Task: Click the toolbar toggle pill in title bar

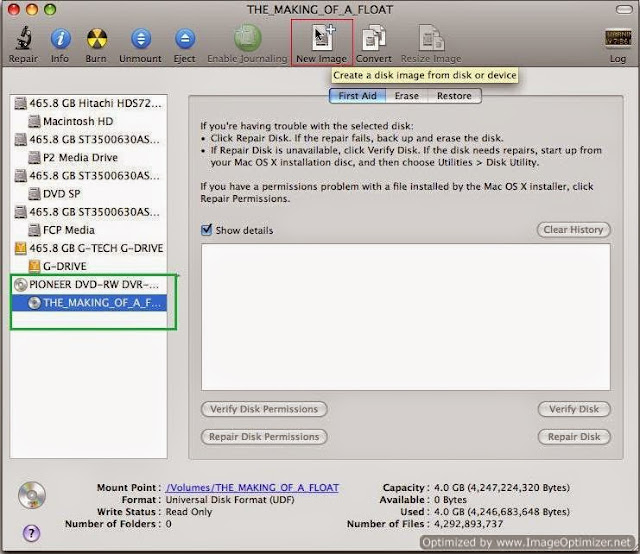Action: pos(624,9)
